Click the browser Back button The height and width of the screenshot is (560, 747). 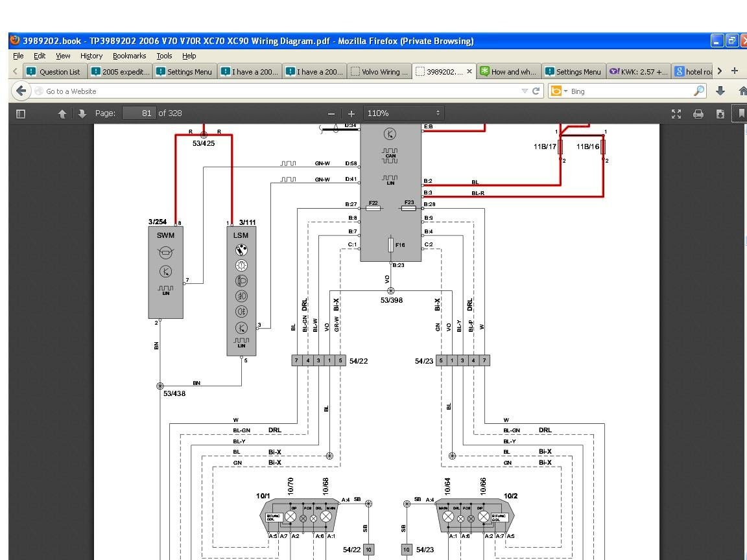click(21, 91)
